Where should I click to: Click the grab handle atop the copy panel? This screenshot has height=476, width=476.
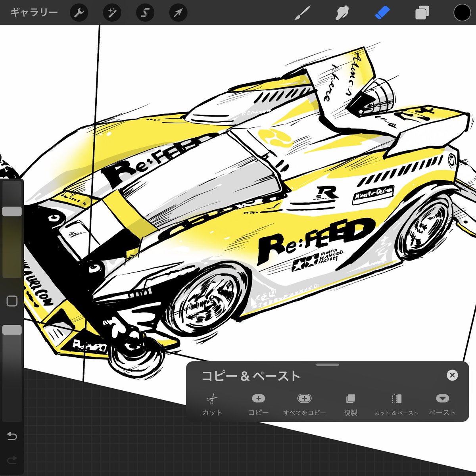coord(328,365)
